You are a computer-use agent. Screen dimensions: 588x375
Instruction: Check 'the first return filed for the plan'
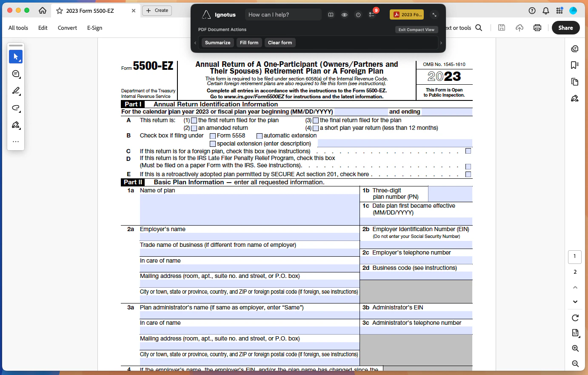click(194, 120)
